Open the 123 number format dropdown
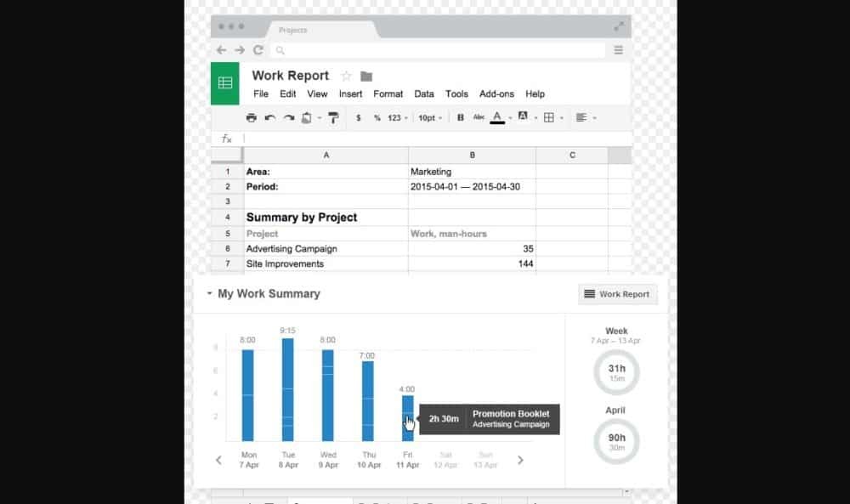 click(x=397, y=118)
